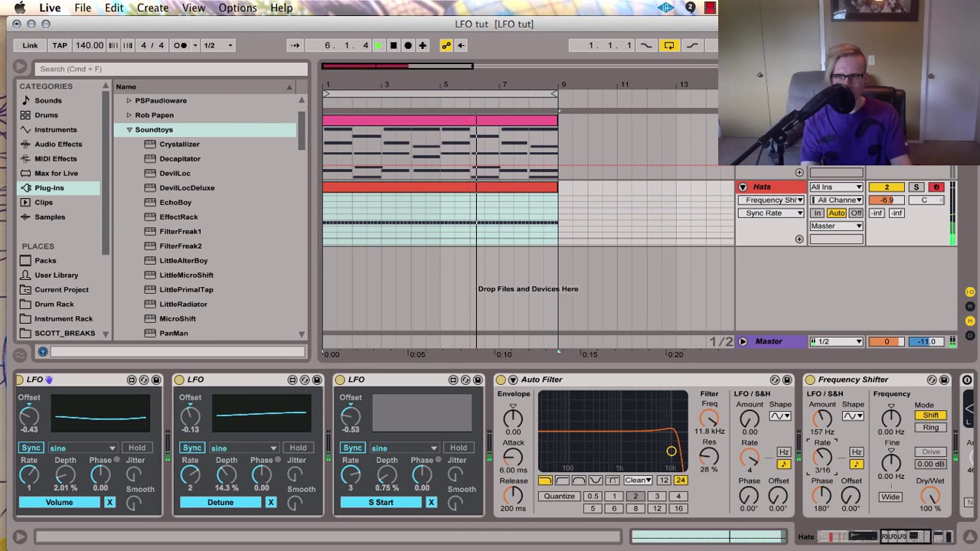Image resolution: width=980 pixels, height=551 pixels.
Task: Save the Auto Filter preset with disk icon
Action: [x=787, y=380]
